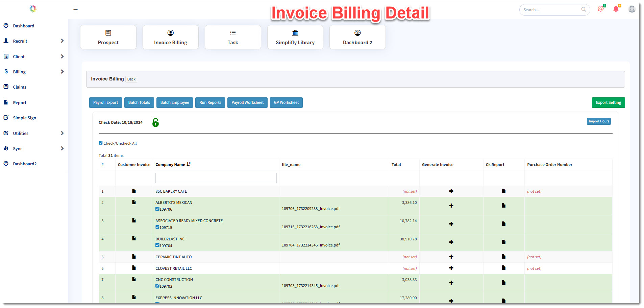The image size is (644, 308).
Task: Uncheck invoice 109706 checkbox
Action: (x=157, y=209)
